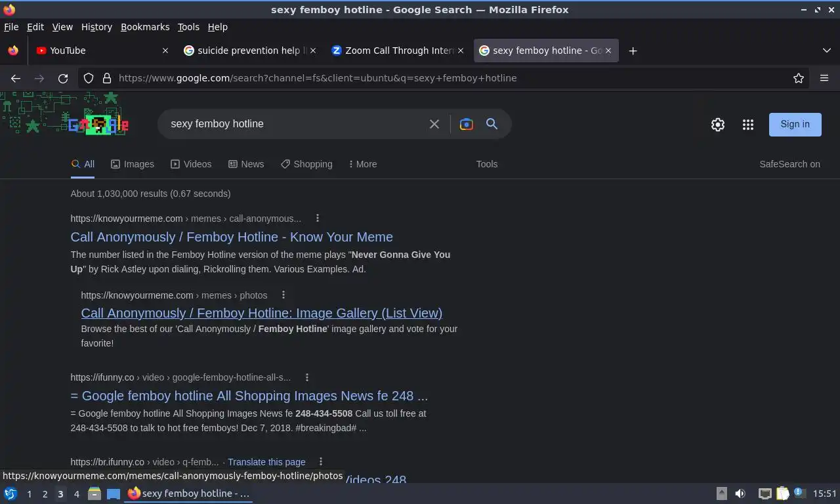Screen dimensions: 840x504
Task: Click Firefox window button in taskbar
Action: (x=189, y=493)
